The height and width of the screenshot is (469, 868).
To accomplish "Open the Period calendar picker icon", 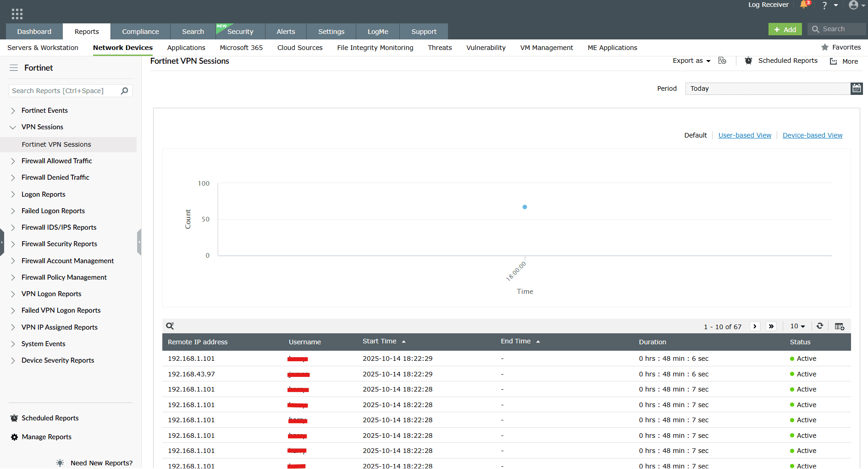I will (x=857, y=88).
